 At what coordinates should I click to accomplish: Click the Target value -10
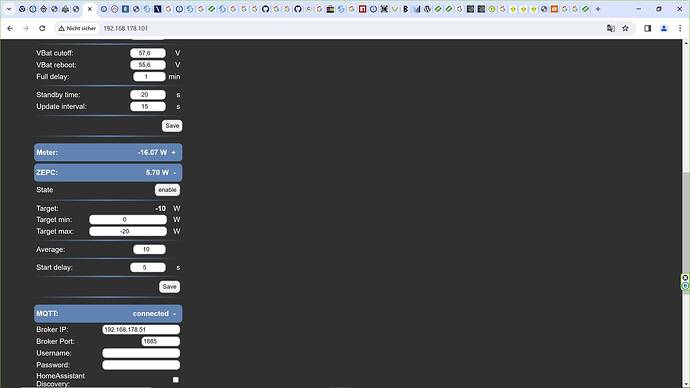[161, 209]
